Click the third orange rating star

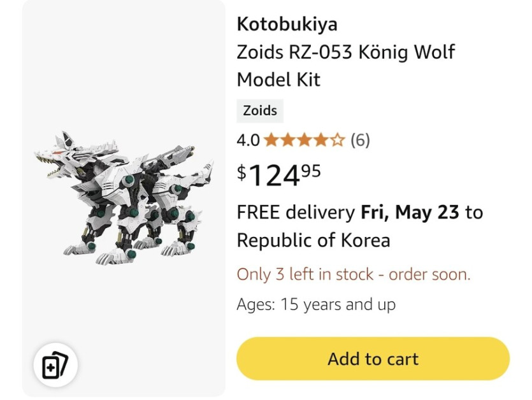click(x=305, y=140)
